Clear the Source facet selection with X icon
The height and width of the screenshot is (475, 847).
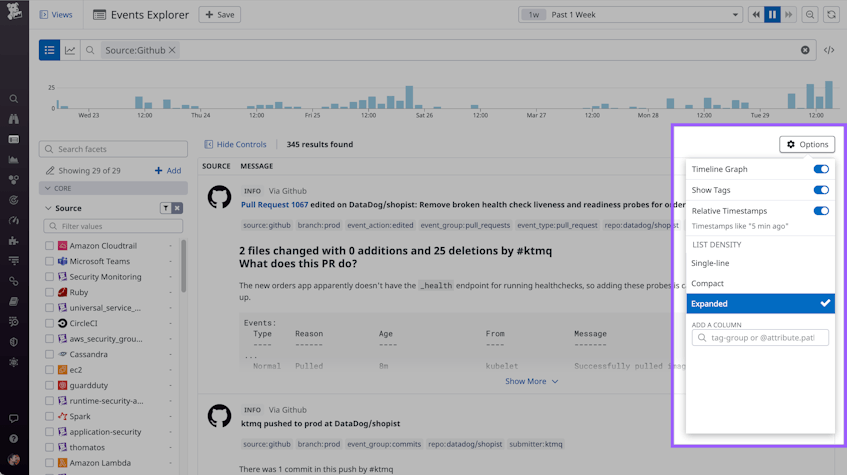[177, 208]
